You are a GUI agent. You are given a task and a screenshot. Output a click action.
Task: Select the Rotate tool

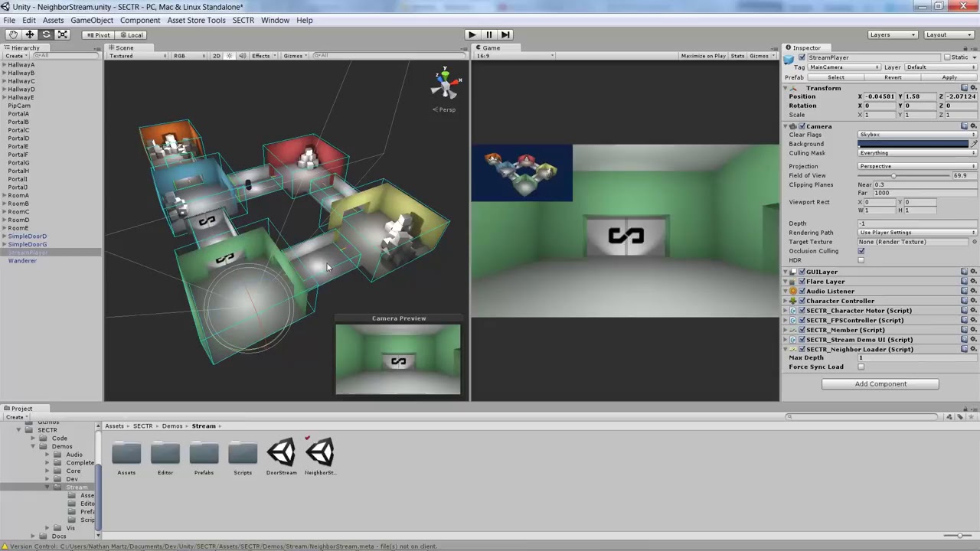point(46,34)
